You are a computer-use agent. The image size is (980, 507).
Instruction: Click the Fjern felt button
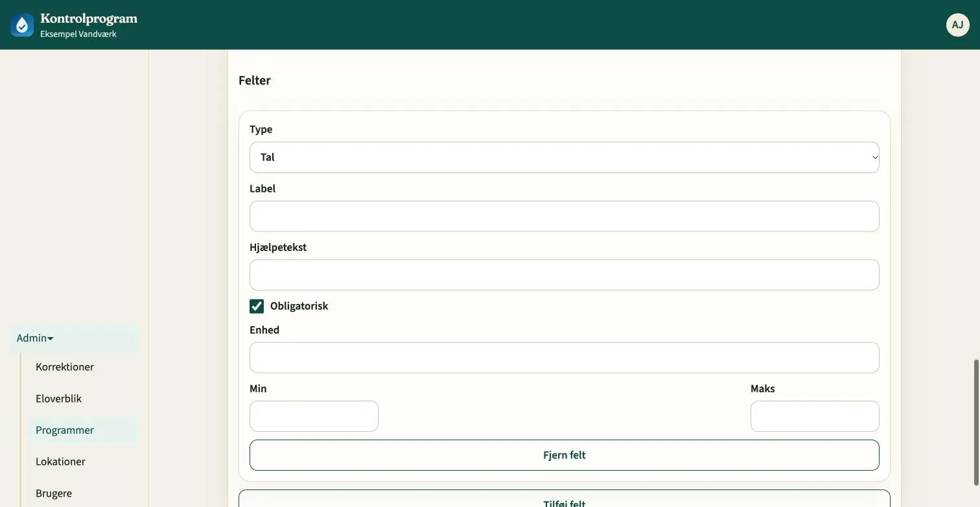(x=564, y=455)
